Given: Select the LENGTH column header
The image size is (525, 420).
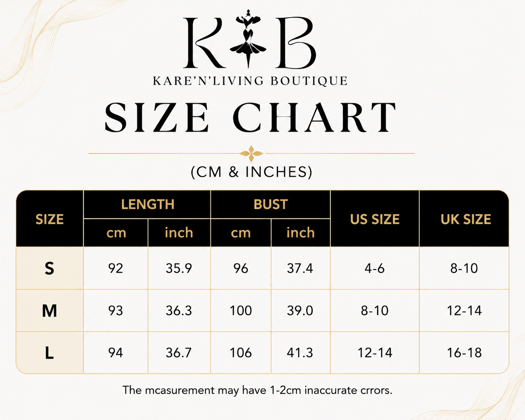Looking at the screenshot, I should pyautogui.click(x=147, y=204).
